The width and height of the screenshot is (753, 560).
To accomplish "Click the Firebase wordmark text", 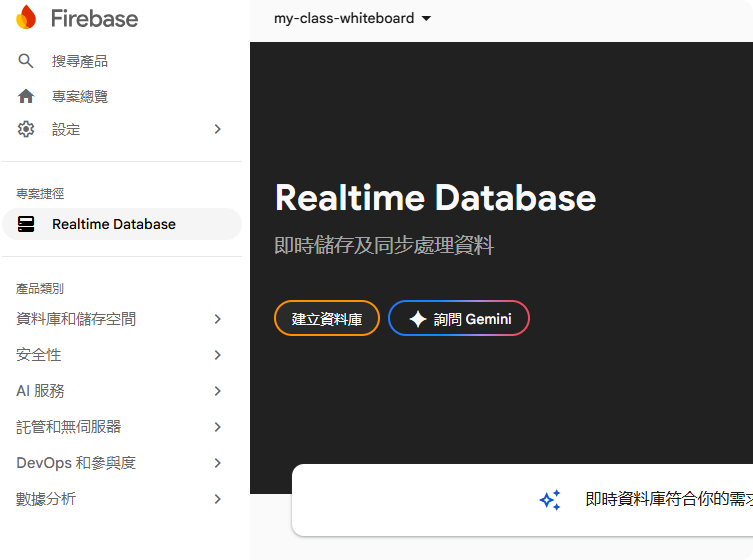I will tap(95, 18).
